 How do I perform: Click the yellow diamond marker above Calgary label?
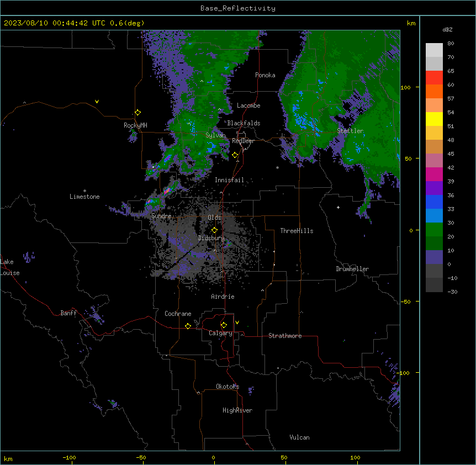[224, 325]
